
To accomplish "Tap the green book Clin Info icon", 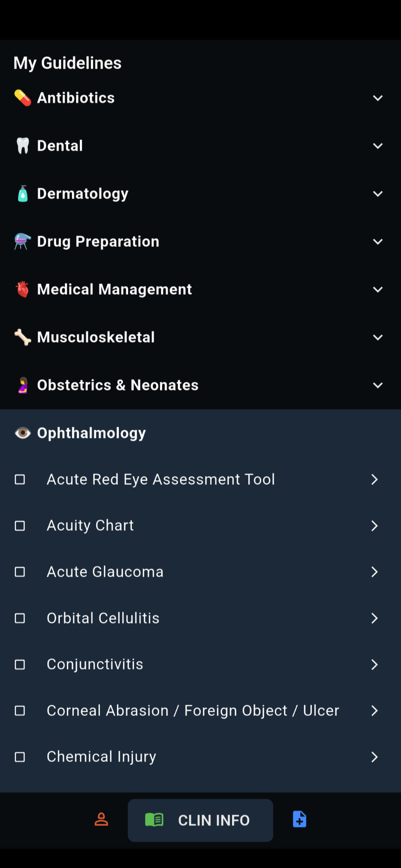I will coord(154,820).
